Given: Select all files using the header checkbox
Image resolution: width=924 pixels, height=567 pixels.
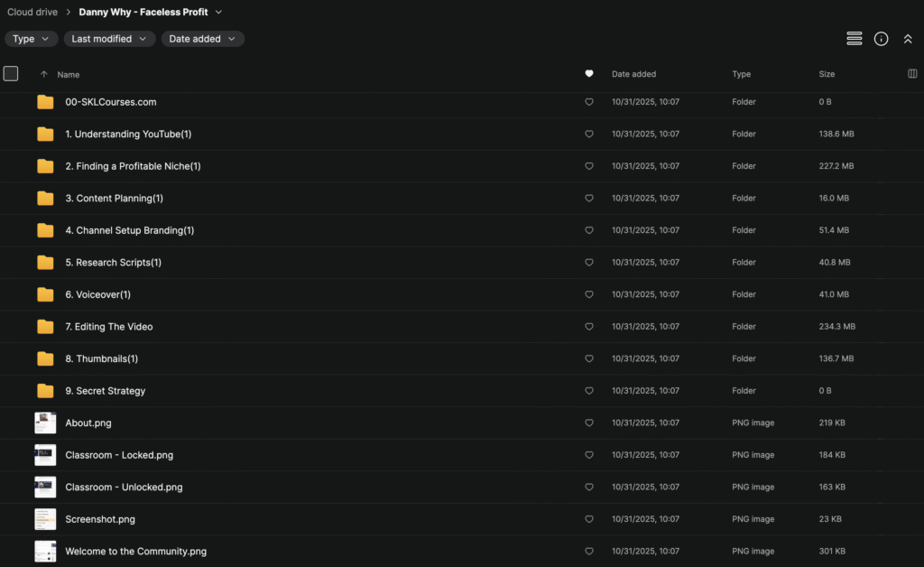Looking at the screenshot, I should [x=11, y=73].
